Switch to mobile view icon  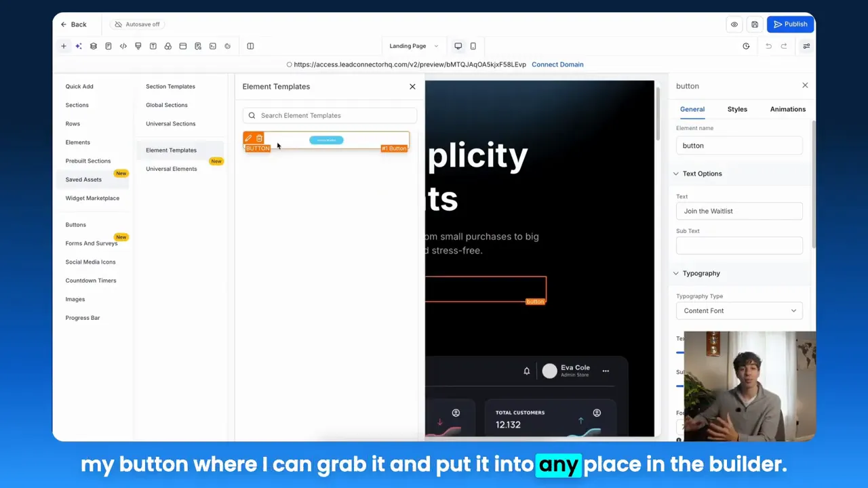pyautogui.click(x=473, y=46)
